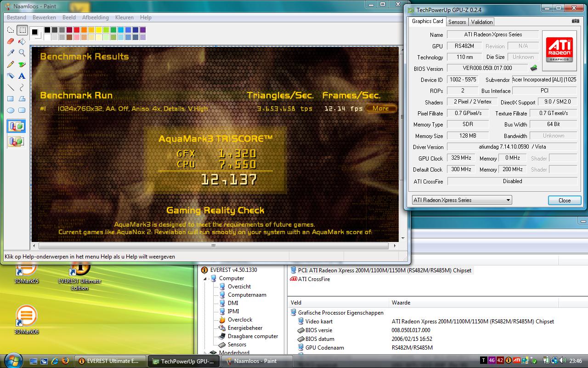Click the ATI Radeon Graphics logo in GPU-Z
The width and height of the screenshot is (588, 368).
point(559,50)
